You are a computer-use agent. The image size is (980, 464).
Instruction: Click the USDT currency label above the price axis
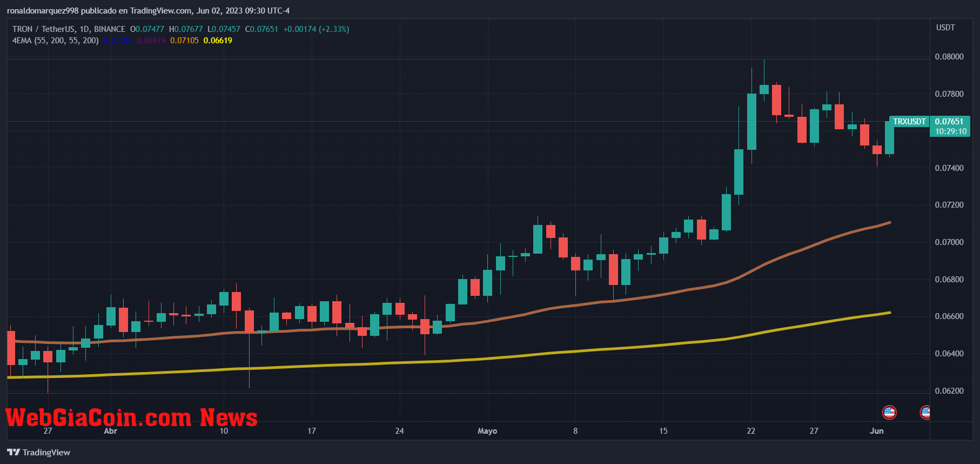pos(945,28)
